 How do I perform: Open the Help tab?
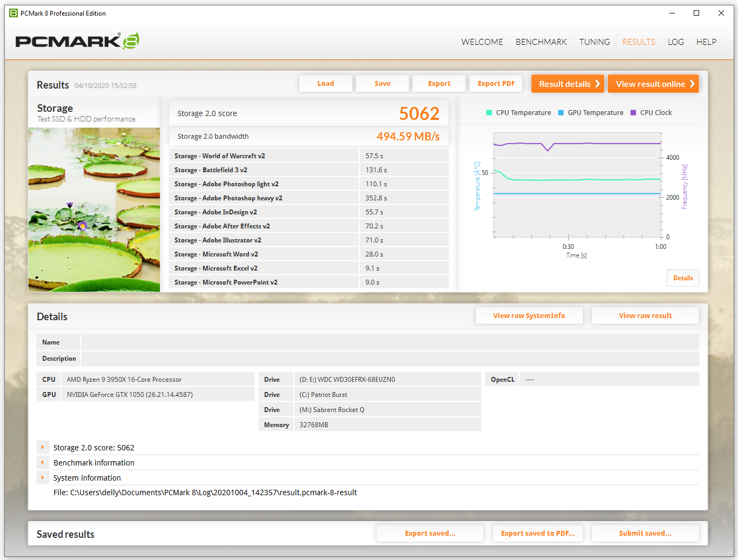pos(706,42)
